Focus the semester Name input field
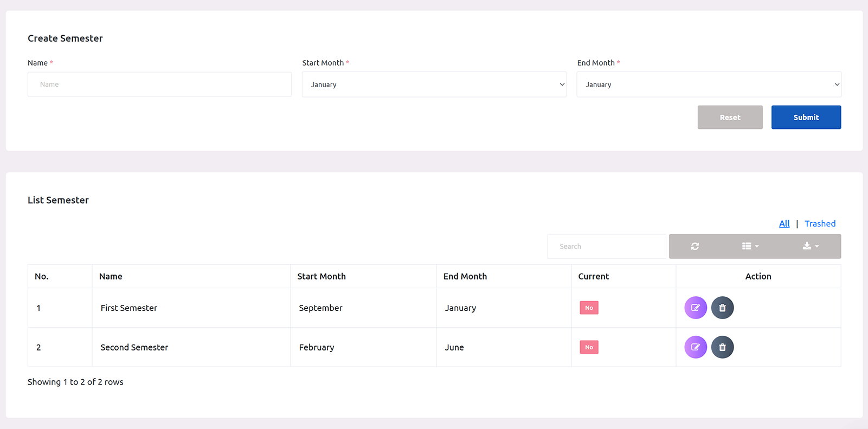868x429 pixels. [x=159, y=84]
